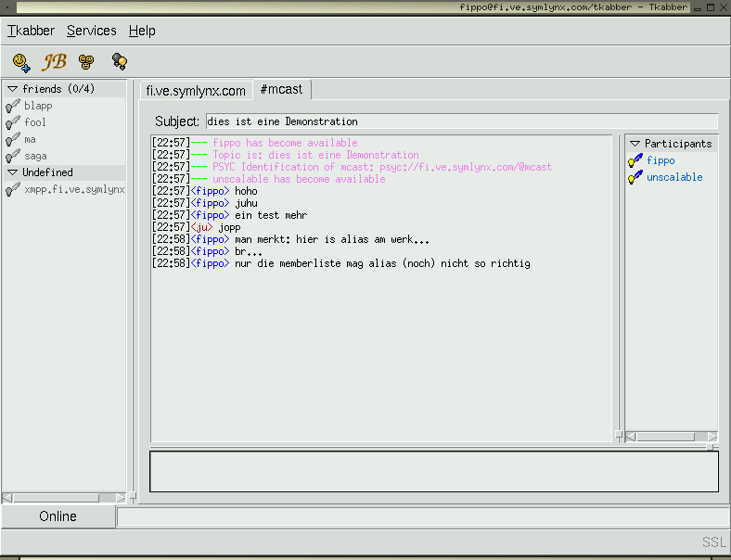
Task: Click the participants scrollbar right arrow
Action: tap(712, 437)
